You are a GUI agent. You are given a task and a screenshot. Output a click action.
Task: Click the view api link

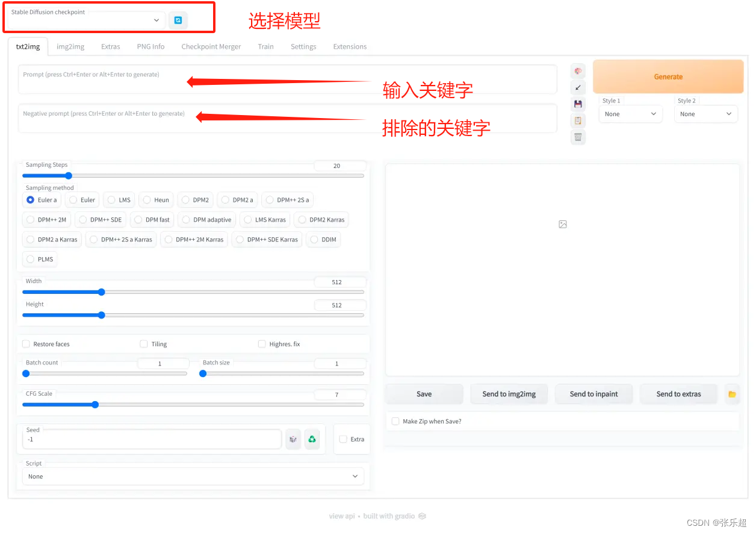(341, 516)
